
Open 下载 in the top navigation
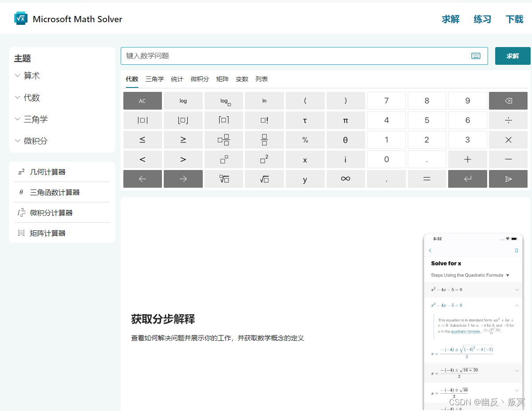pos(514,19)
